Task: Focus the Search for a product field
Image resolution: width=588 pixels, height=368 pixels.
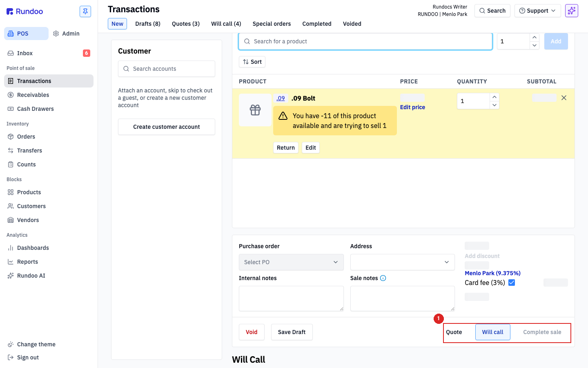Action: (365, 41)
